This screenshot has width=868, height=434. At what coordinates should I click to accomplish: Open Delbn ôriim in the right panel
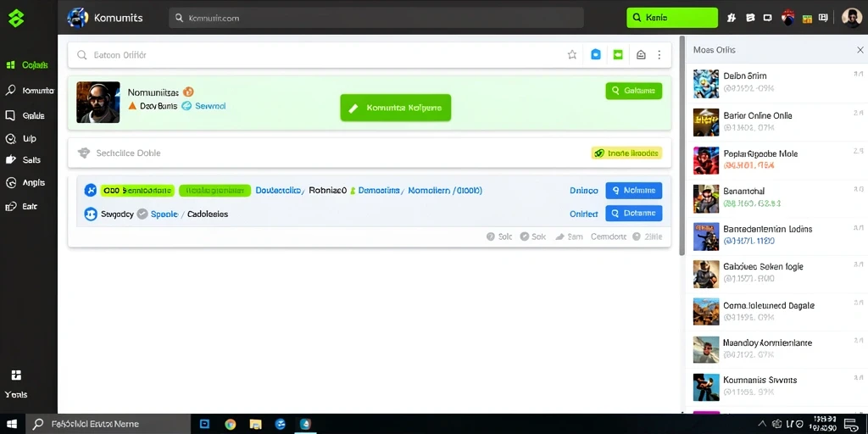tap(776, 82)
